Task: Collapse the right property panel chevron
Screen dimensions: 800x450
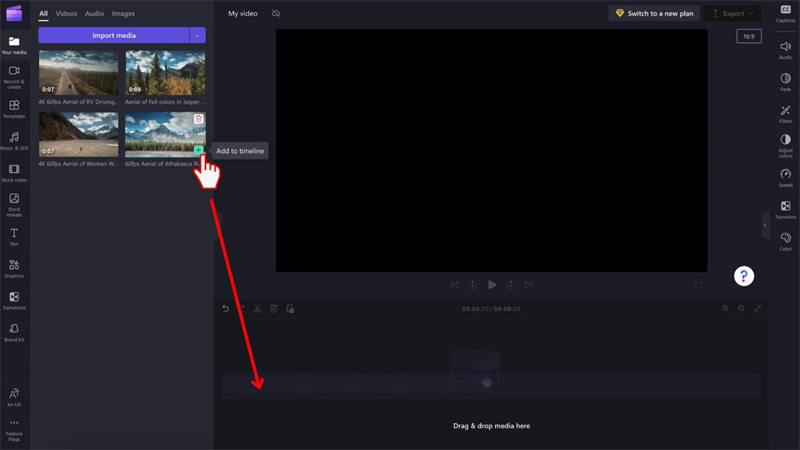Action: tap(765, 225)
